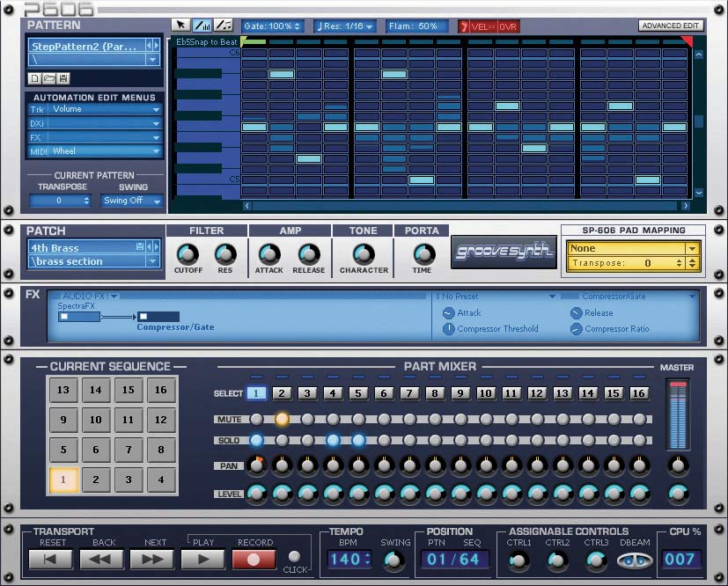Viewport: 728px width, 586px height.
Task: Click the filter Cutoff knob
Action: pyautogui.click(x=188, y=253)
